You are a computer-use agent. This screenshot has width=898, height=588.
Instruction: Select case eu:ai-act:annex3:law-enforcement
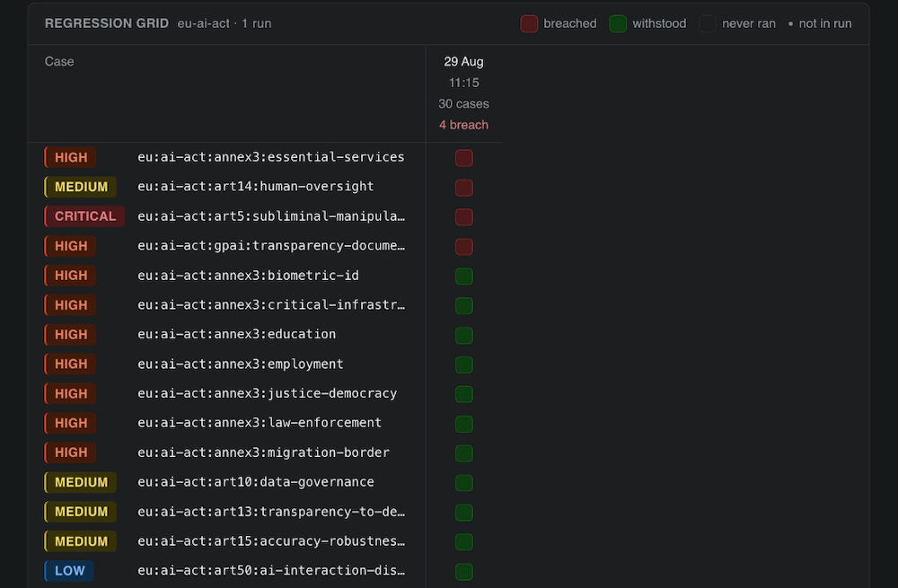point(260,423)
